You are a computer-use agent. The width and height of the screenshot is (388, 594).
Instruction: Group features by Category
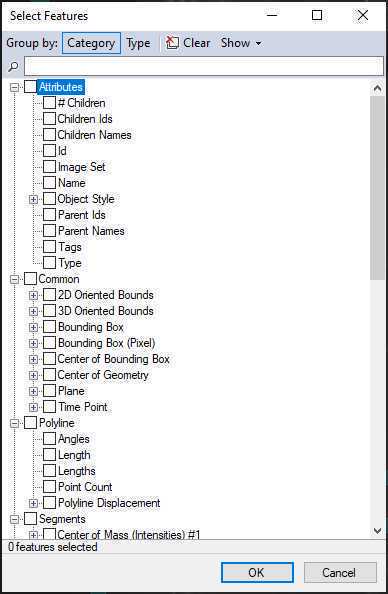point(91,43)
